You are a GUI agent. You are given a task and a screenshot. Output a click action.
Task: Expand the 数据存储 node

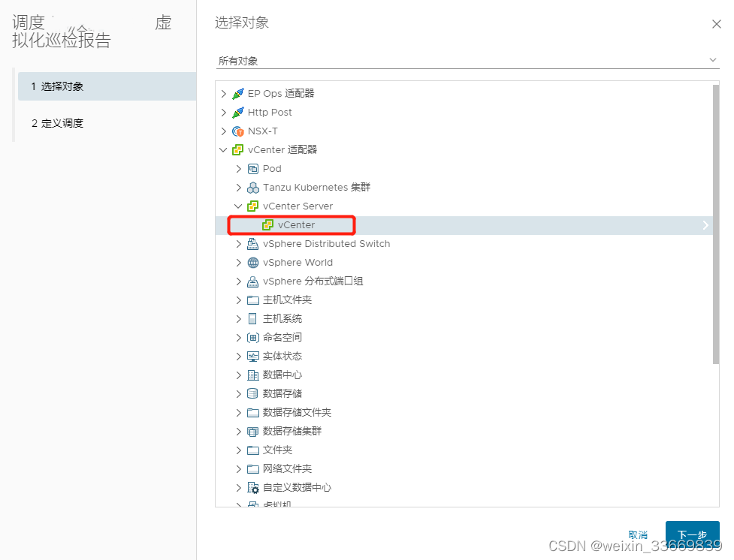[x=239, y=393]
